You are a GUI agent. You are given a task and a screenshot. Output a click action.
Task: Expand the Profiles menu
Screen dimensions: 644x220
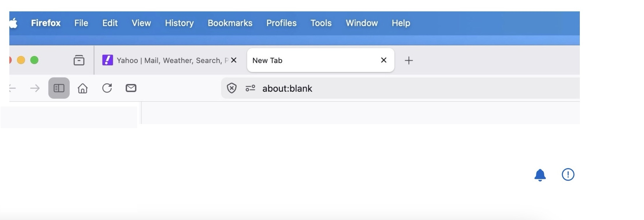[281, 23]
